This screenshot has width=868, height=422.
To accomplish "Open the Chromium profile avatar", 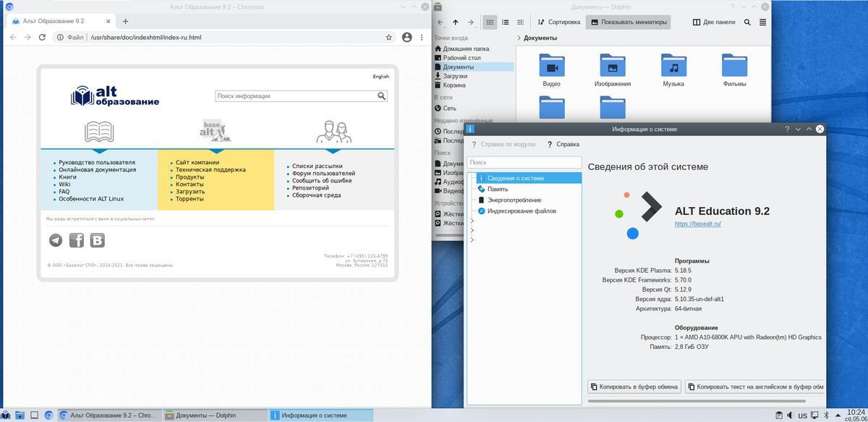I will pyautogui.click(x=407, y=37).
